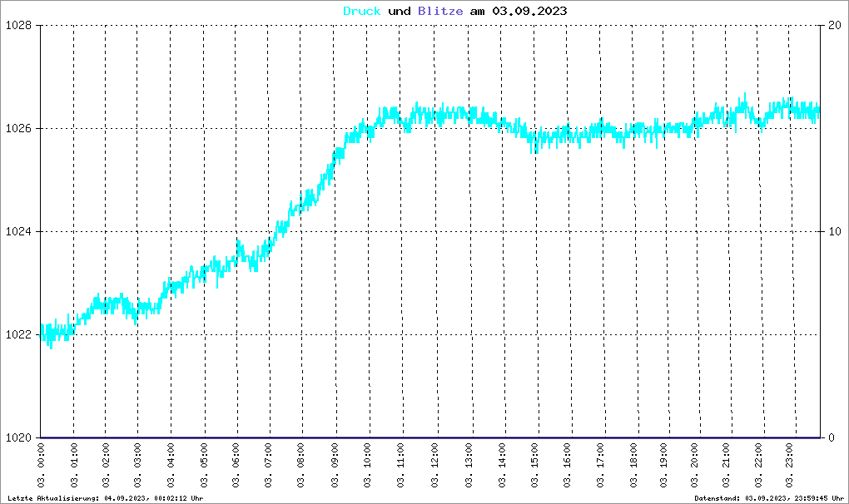Viewport: 849px width, 504px height.
Task: Click the time label '03. 07:00'
Action: point(269,466)
